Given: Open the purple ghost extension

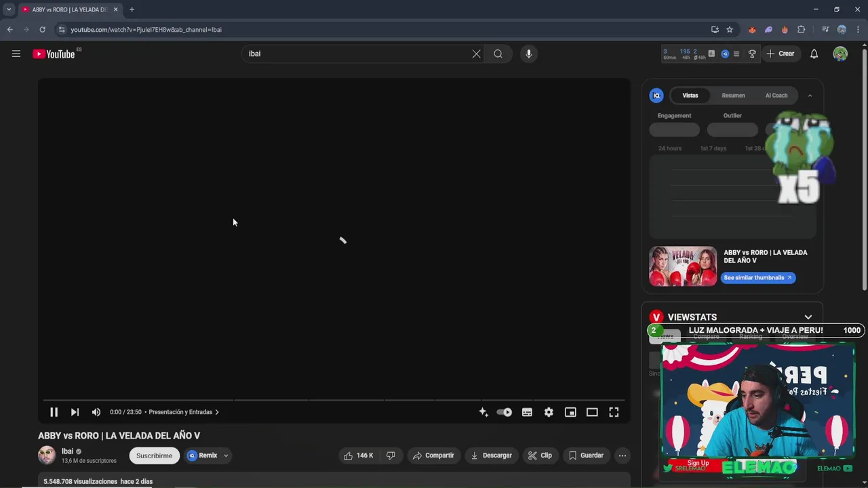Looking at the screenshot, I should [768, 30].
